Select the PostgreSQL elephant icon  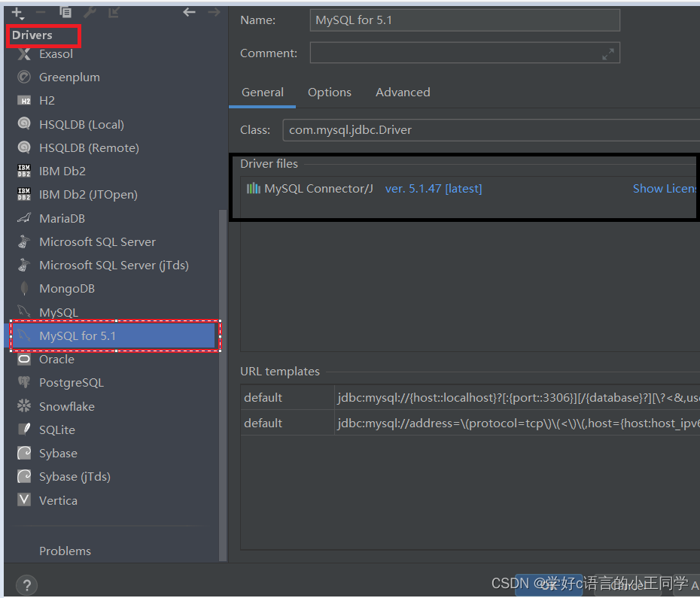[24, 382]
